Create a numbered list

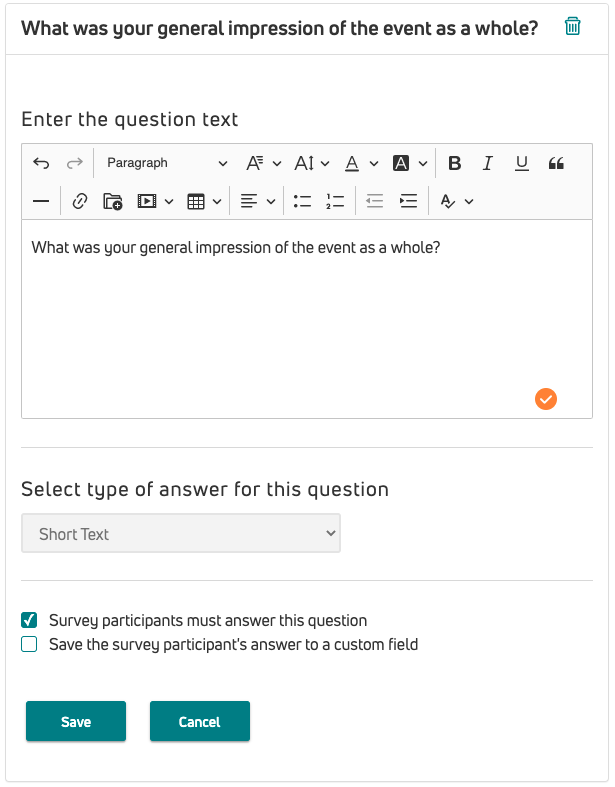335,201
